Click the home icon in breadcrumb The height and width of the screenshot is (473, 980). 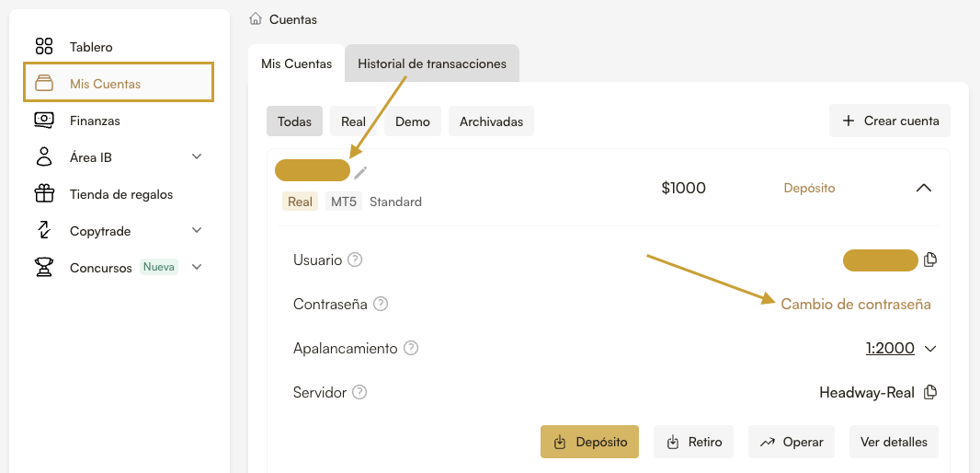[x=256, y=19]
